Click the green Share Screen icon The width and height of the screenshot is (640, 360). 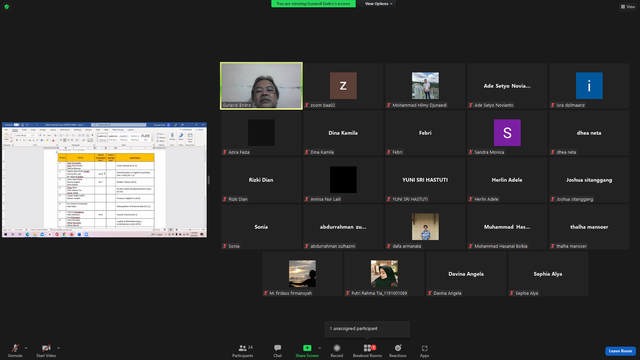[x=307, y=348]
